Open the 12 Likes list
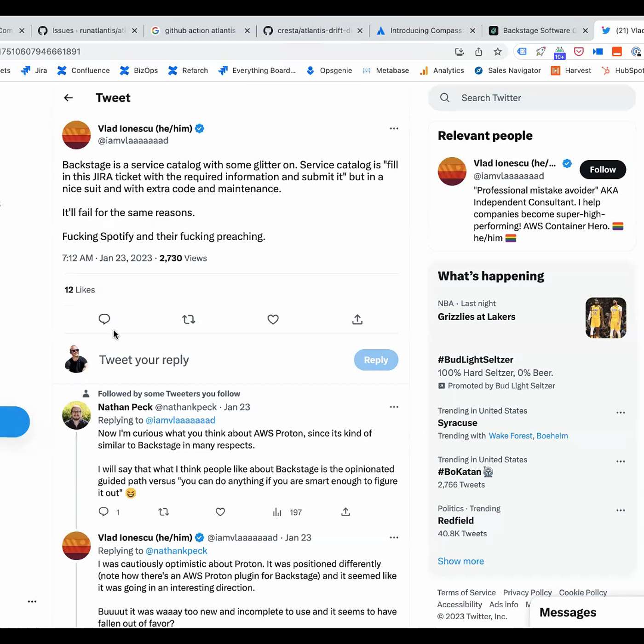Image resolution: width=644 pixels, height=644 pixels. pos(80,290)
